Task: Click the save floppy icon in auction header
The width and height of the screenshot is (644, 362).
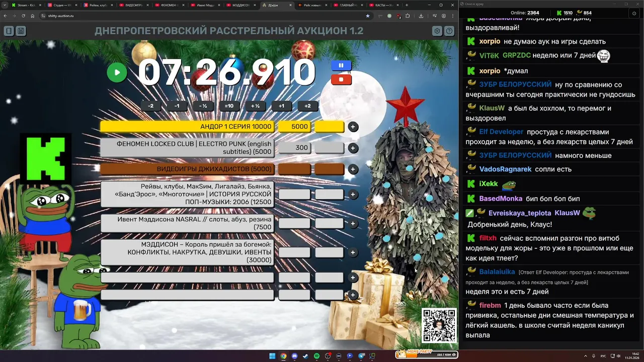Action: tap(21, 31)
